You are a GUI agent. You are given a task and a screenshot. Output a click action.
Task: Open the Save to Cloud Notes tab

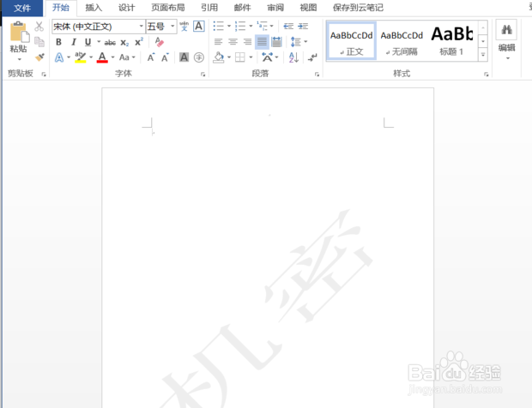pyautogui.click(x=358, y=8)
